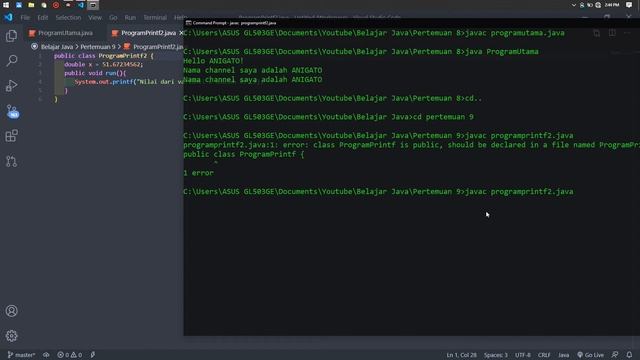640x360 pixels.
Task: Click the 'cd pertemuan 9' command line in Command Prompt
Action: pos(329,117)
